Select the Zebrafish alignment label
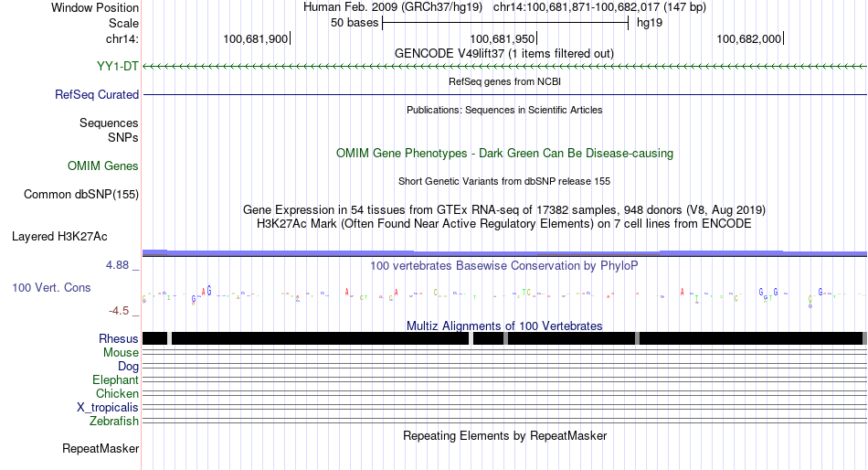868x470 pixels. 114,422
